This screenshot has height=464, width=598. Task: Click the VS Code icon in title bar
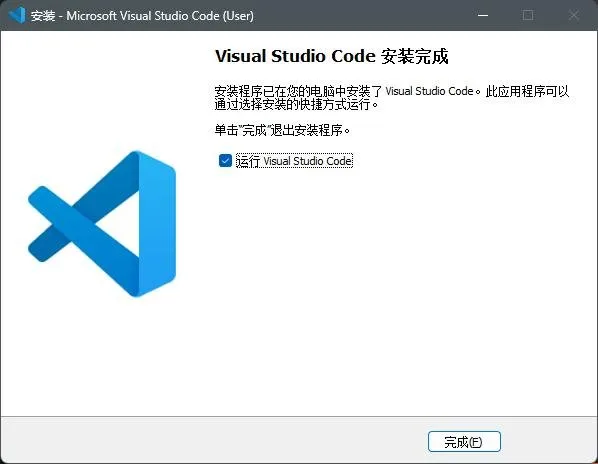tap(17, 15)
